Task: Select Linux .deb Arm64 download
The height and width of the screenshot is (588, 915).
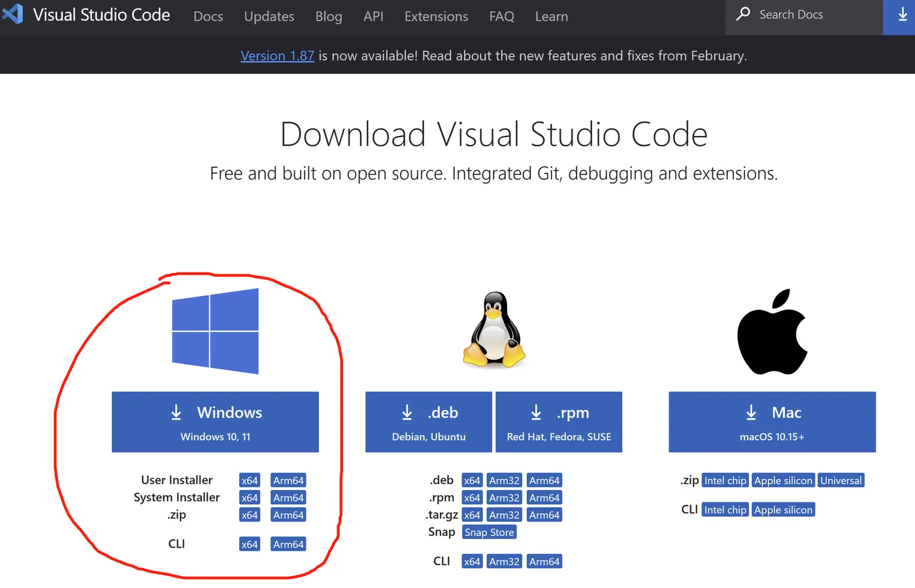Action: point(544,480)
